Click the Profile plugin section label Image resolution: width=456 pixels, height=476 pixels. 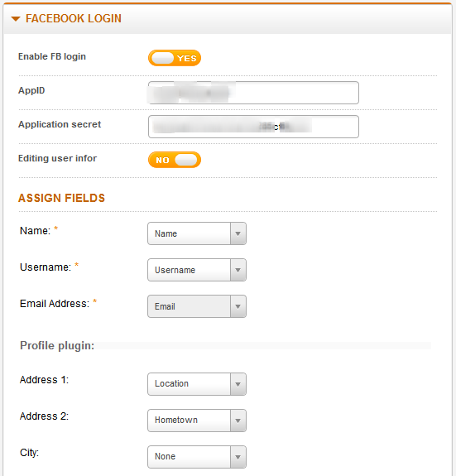click(x=57, y=345)
